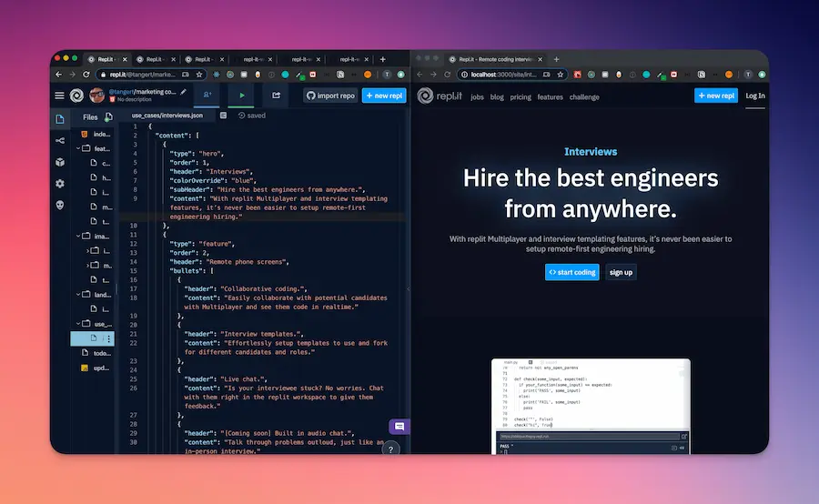819x504 pixels.
Task: Switch to the second Repl.it browser tab
Action: click(154, 59)
